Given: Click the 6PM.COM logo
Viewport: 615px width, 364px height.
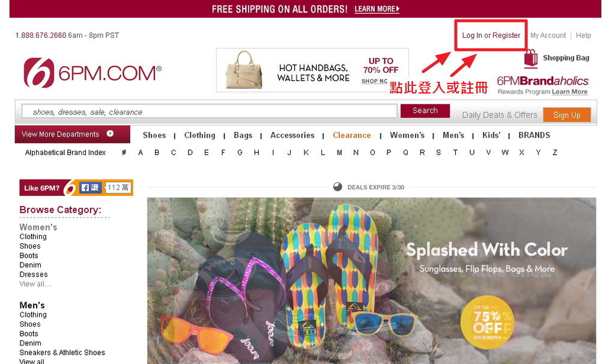Looking at the screenshot, I should click(x=92, y=73).
